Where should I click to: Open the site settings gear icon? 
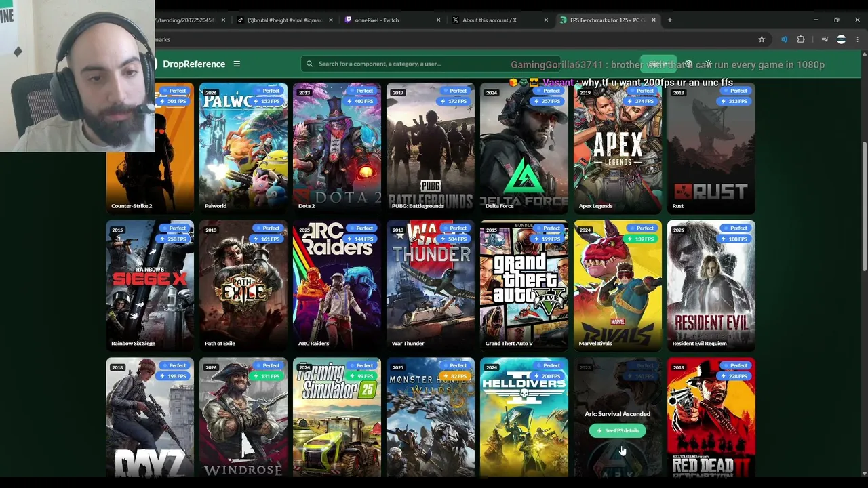(688, 64)
